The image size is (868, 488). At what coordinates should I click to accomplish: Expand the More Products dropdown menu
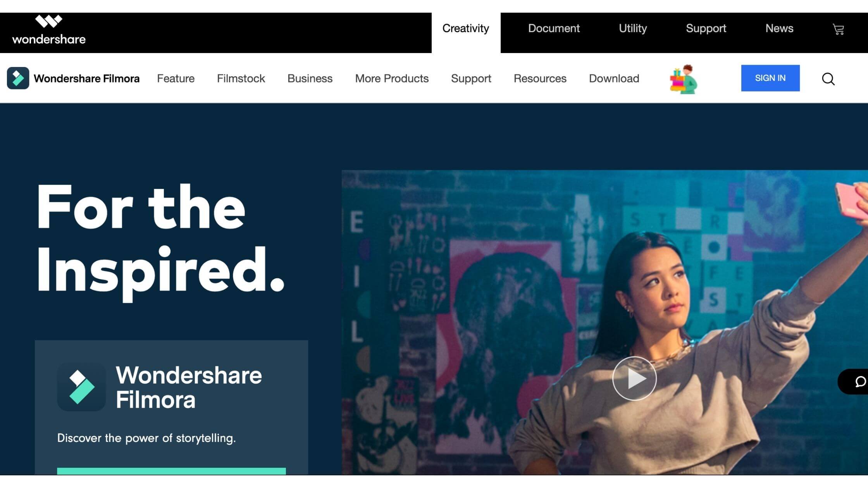coord(392,78)
